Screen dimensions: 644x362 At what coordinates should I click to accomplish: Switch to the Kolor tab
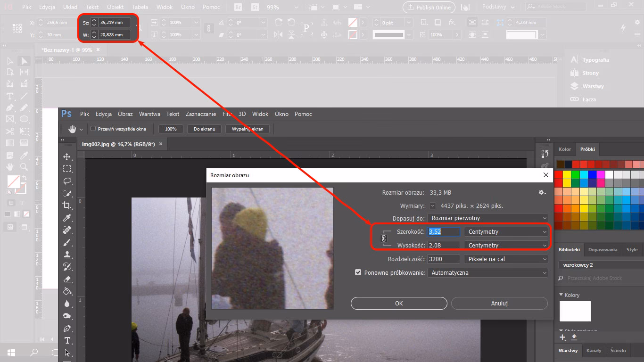[x=565, y=149]
